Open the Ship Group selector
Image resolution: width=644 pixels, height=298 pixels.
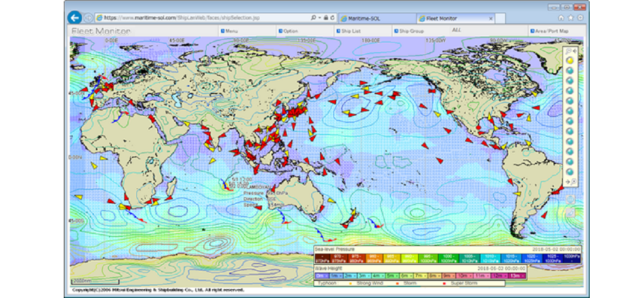[x=410, y=31]
